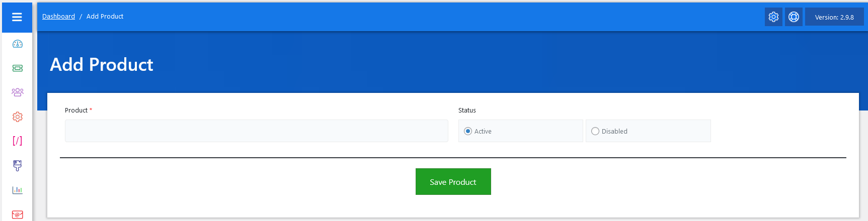The width and height of the screenshot is (868, 221).
Task: Click the lifebuoy support icon in header
Action: click(x=794, y=17)
